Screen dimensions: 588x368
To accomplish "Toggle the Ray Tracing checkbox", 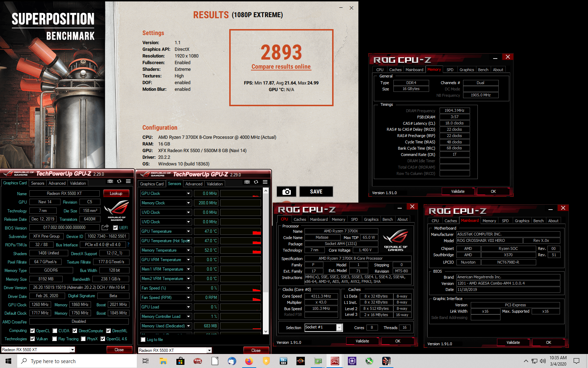I will tap(55, 339).
